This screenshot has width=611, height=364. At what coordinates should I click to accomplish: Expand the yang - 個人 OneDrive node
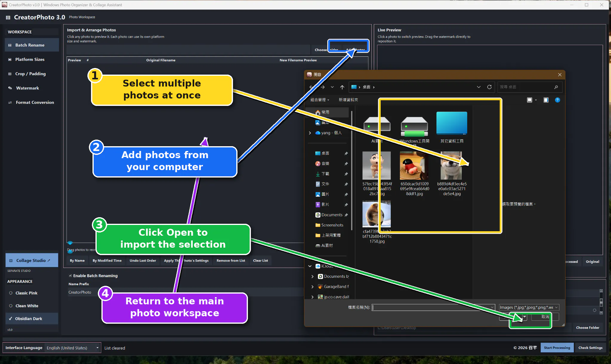pyautogui.click(x=310, y=133)
